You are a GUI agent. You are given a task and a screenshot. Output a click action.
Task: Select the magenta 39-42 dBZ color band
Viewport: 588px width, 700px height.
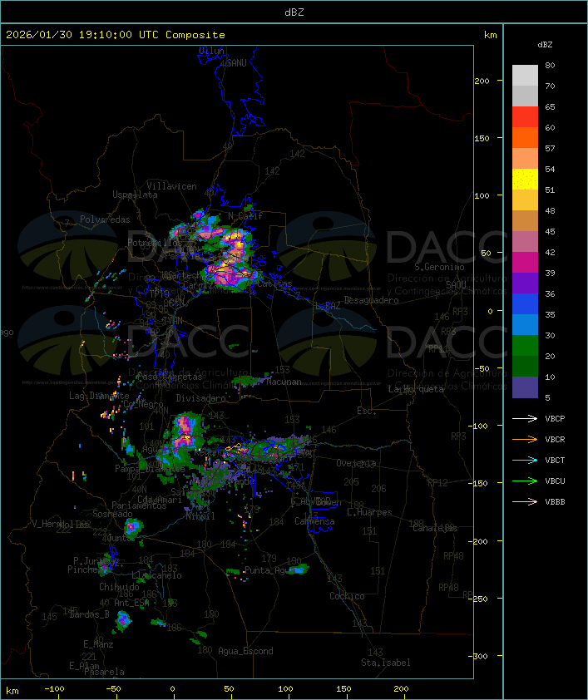tap(525, 263)
